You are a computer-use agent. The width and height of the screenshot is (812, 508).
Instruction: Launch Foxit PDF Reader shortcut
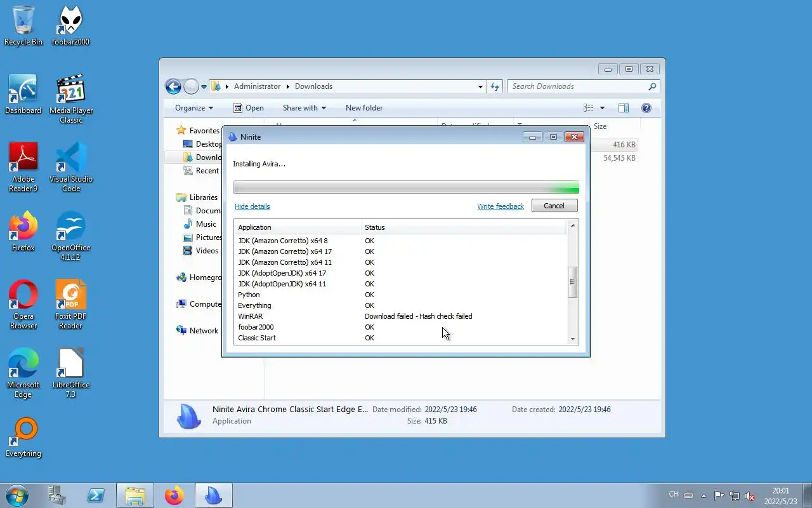(x=71, y=305)
